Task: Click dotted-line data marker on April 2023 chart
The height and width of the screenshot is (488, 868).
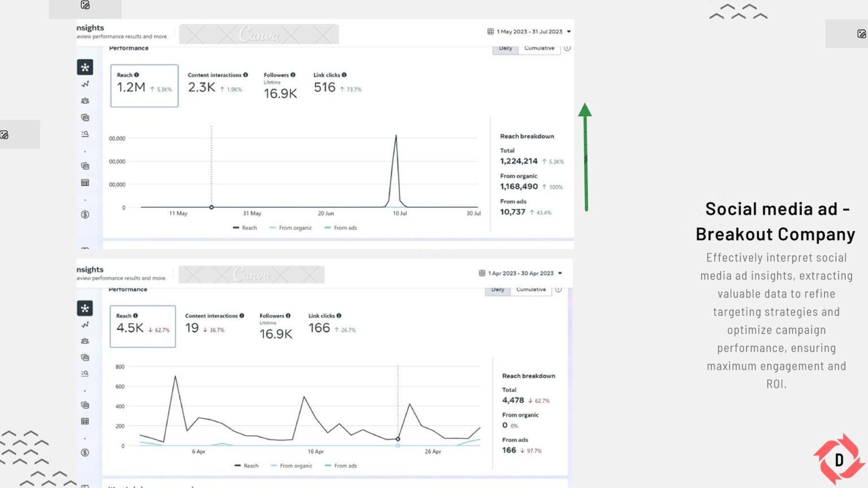Action: click(x=398, y=439)
